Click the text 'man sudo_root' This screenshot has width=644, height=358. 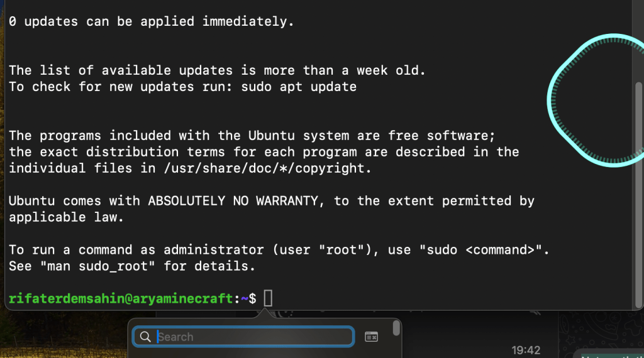(x=97, y=266)
